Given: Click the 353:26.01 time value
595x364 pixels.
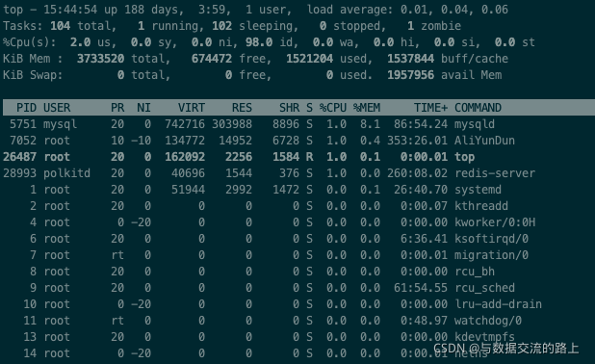Looking at the screenshot, I should click(x=418, y=141).
